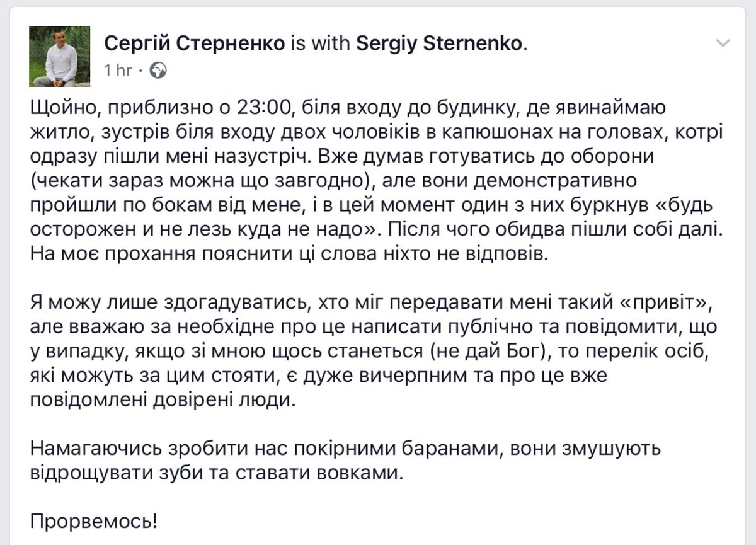This screenshot has height=545, width=756.
Task: Open the post options chevron menu
Action: click(x=723, y=43)
